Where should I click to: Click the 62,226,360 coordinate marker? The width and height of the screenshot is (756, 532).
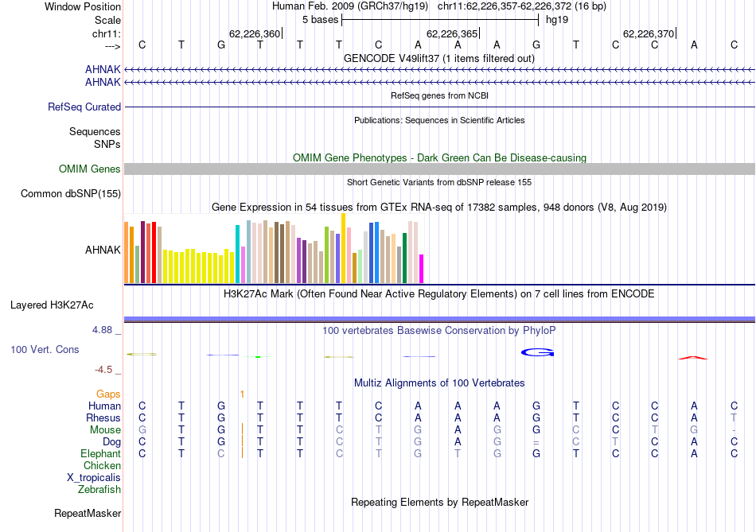(255, 33)
